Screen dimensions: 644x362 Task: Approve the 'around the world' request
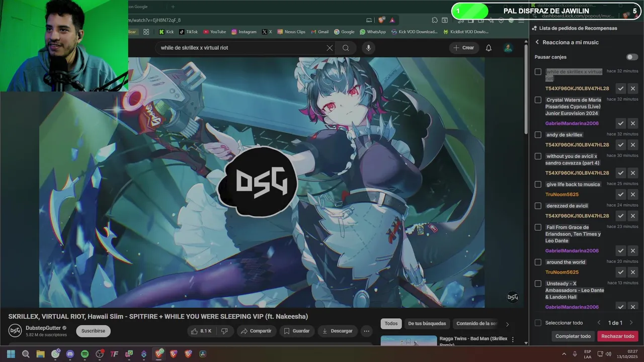click(x=621, y=272)
